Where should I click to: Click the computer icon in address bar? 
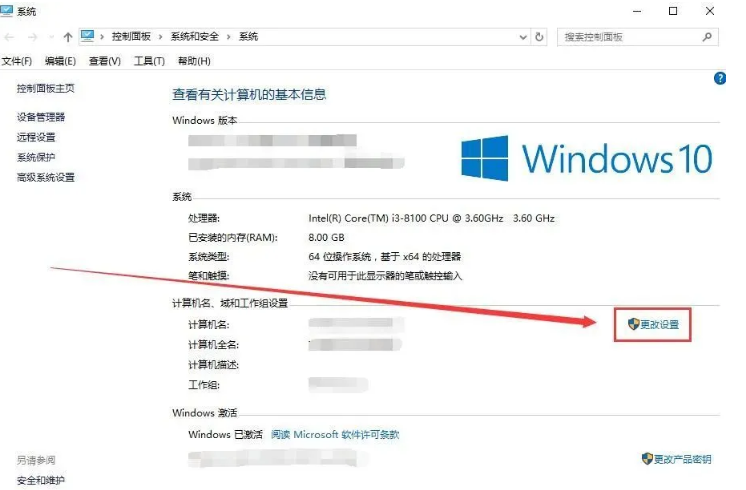coord(87,36)
